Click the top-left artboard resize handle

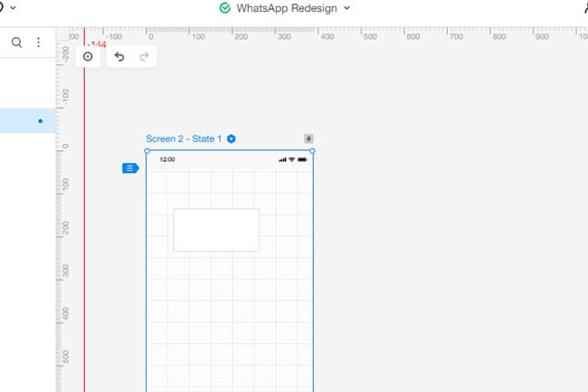147,151
